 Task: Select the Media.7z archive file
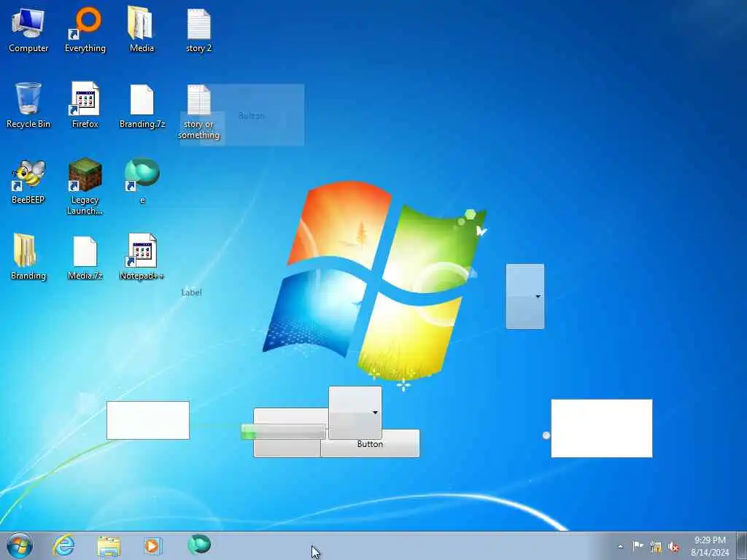[x=85, y=257]
